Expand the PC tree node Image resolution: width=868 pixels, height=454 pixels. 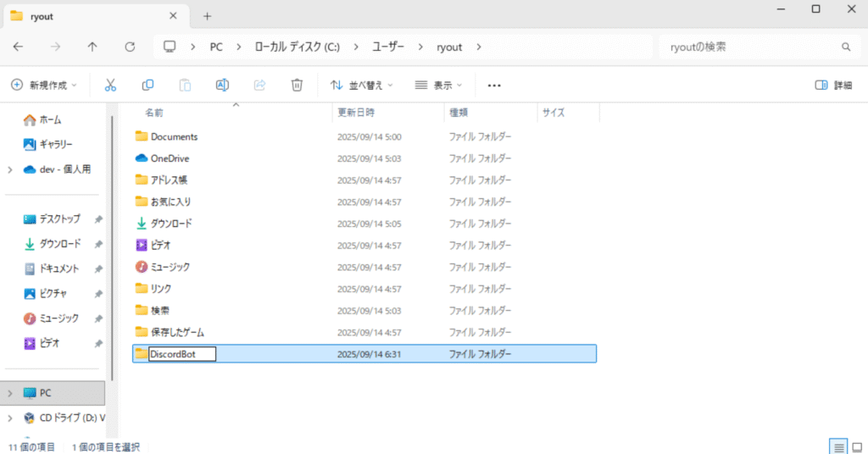pyautogui.click(x=9, y=393)
